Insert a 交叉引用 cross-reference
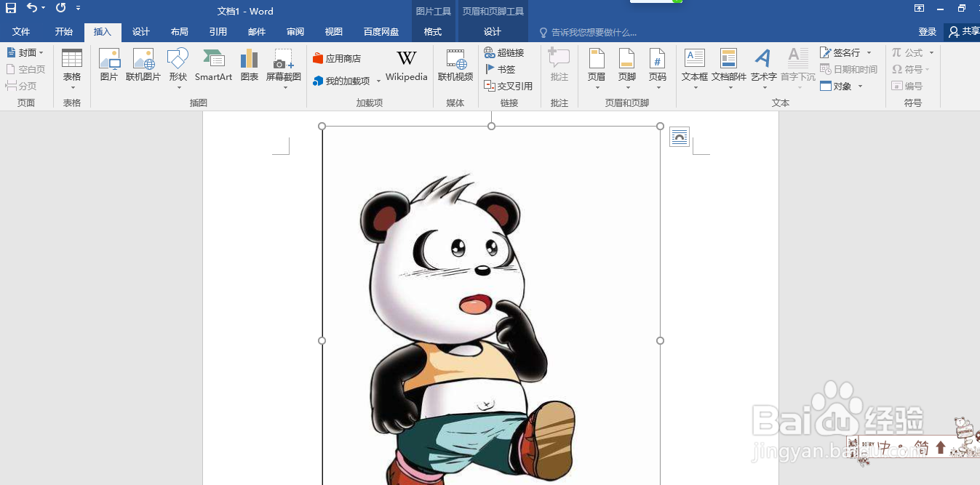Image resolution: width=980 pixels, height=485 pixels. [x=509, y=86]
